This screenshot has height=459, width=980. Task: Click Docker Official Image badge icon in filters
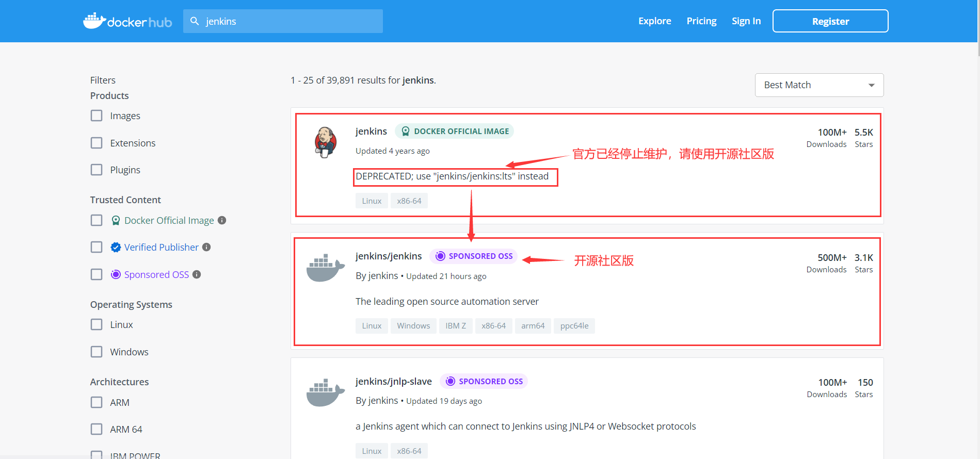tap(116, 220)
